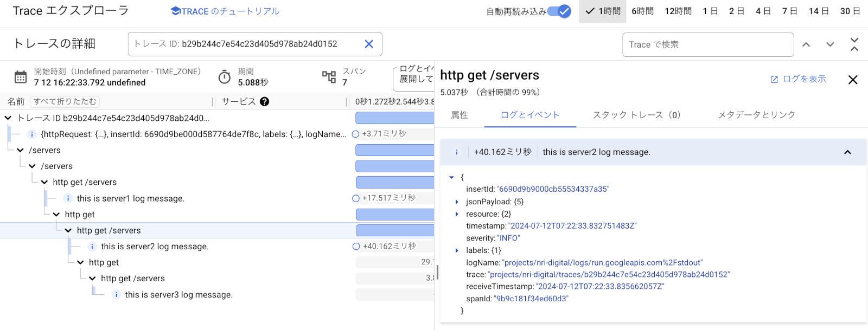Select the +40.162ミリ秒 event marker in timeline
Image resolution: width=868 pixels, height=330 pixels.
356,247
